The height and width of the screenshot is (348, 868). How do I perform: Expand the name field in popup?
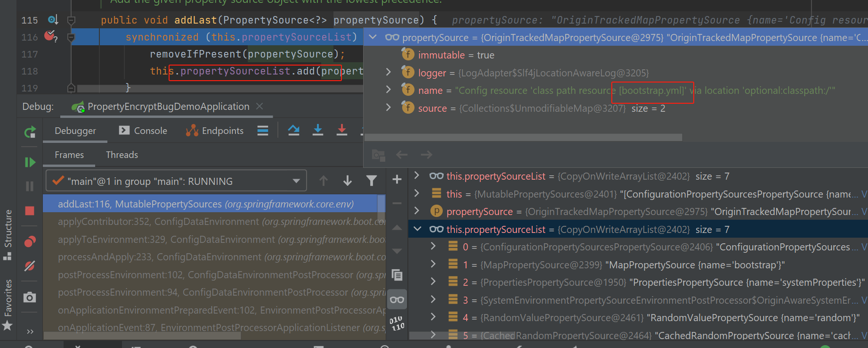click(x=388, y=90)
